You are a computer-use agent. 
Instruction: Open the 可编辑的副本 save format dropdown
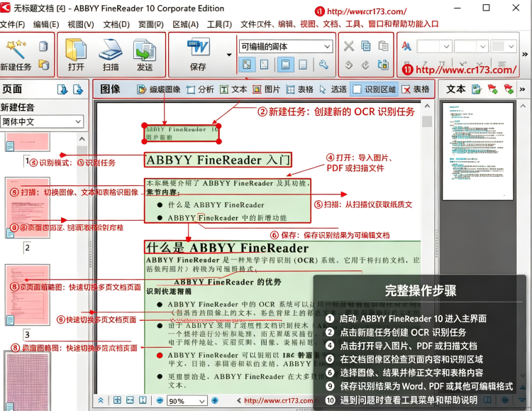[x=286, y=47]
